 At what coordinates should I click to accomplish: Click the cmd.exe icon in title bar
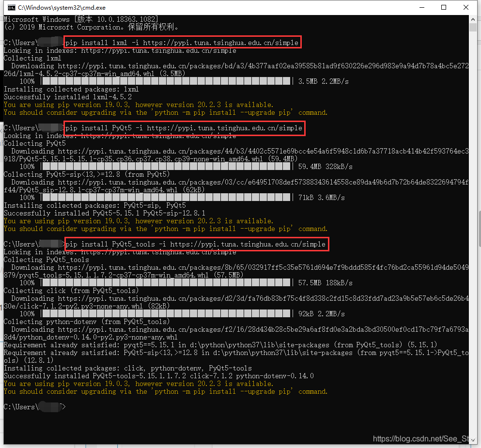pyautogui.click(x=11, y=7)
